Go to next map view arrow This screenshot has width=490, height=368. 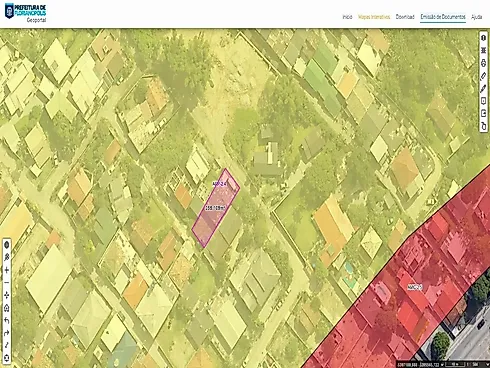[x=6, y=333]
